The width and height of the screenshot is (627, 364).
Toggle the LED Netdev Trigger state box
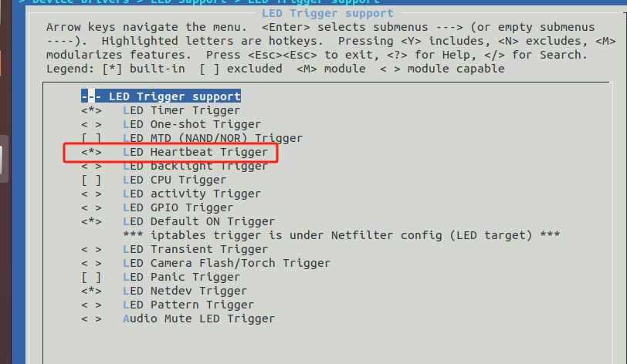pyautogui.click(x=92, y=291)
